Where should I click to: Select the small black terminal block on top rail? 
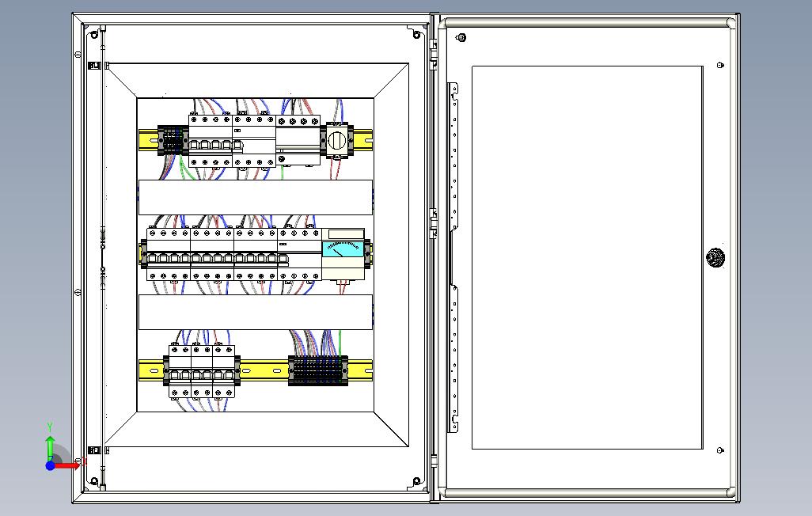tap(173, 140)
